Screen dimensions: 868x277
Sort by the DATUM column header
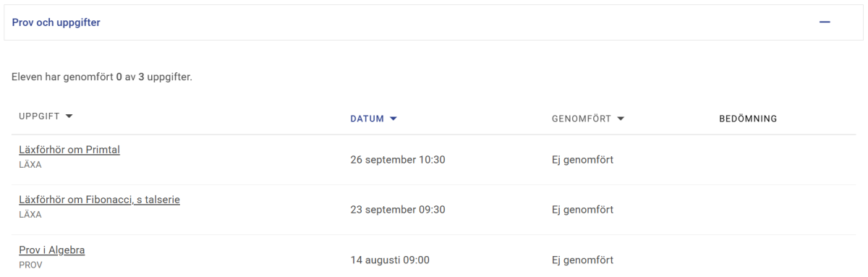[x=367, y=119]
